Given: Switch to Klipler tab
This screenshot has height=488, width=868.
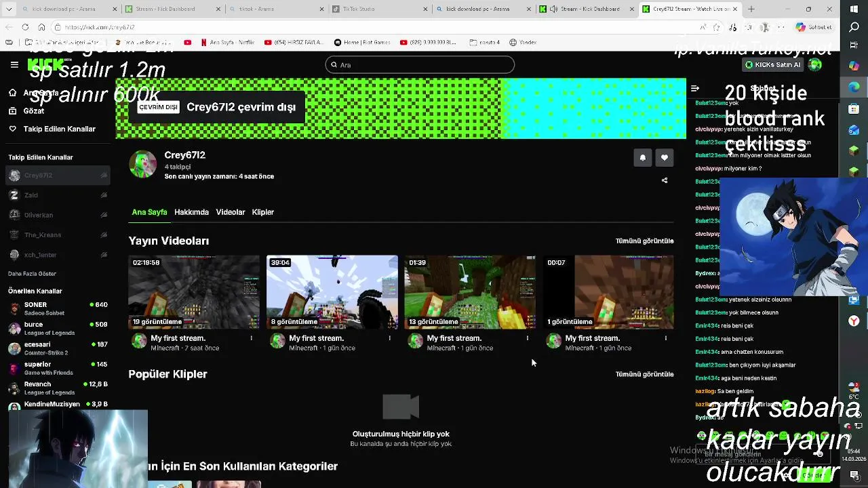Looking at the screenshot, I should 263,212.
